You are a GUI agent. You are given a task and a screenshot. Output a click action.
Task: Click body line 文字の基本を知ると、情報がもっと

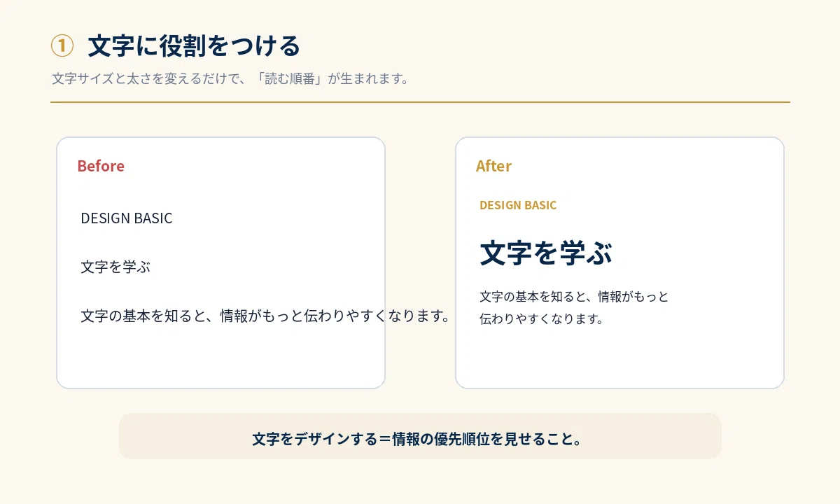coord(574,297)
